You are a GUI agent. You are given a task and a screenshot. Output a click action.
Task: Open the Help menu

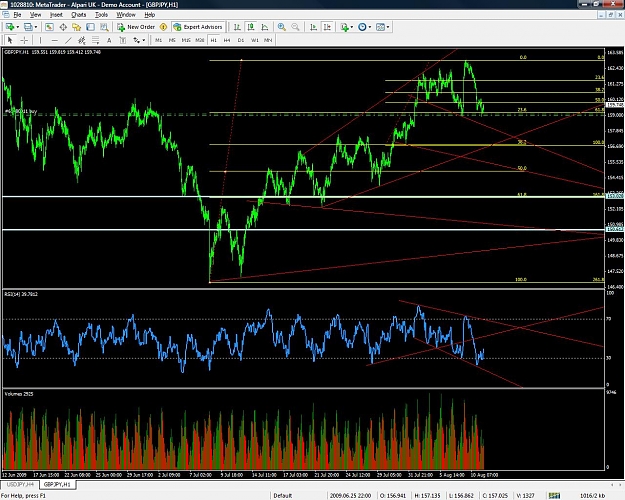(x=149, y=15)
